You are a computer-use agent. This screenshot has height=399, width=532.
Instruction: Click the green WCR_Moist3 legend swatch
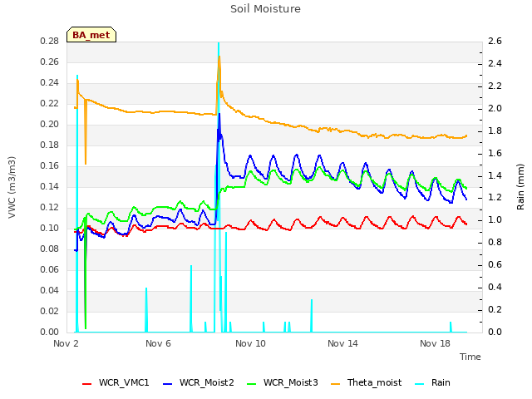click(x=251, y=384)
